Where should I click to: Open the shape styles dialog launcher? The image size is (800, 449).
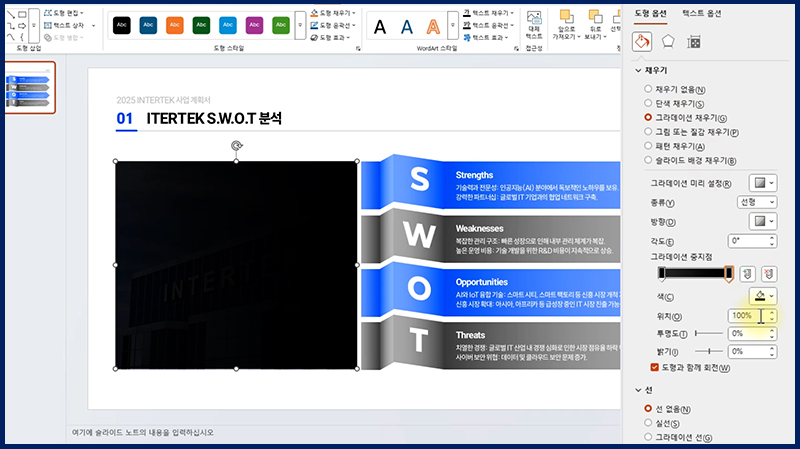click(x=358, y=48)
